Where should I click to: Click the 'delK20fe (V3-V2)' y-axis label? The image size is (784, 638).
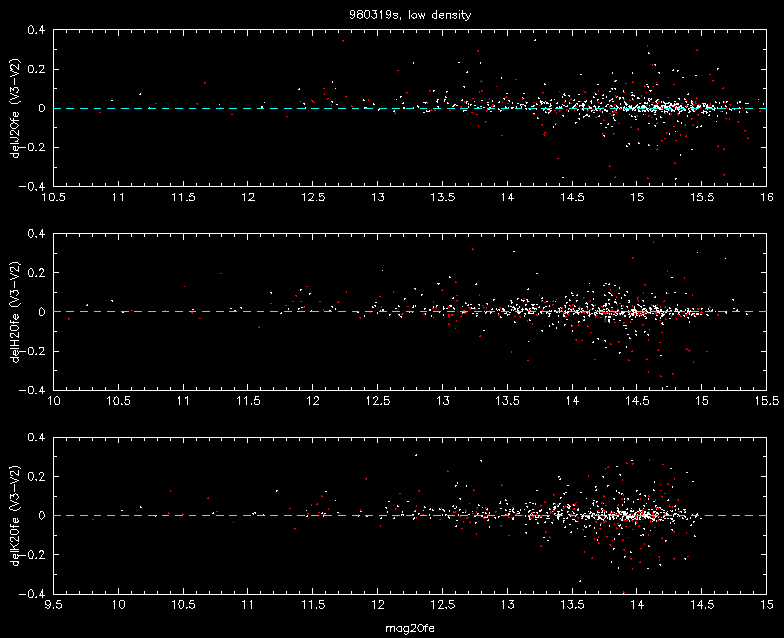[x=16, y=516]
